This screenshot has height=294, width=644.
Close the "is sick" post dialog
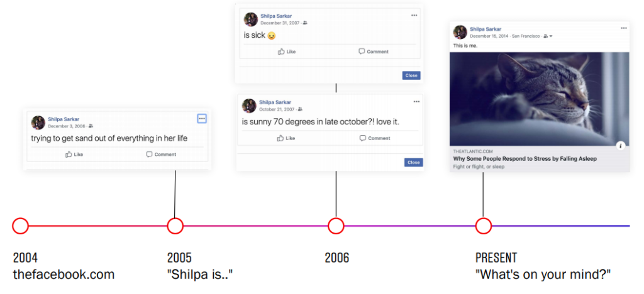pos(411,75)
